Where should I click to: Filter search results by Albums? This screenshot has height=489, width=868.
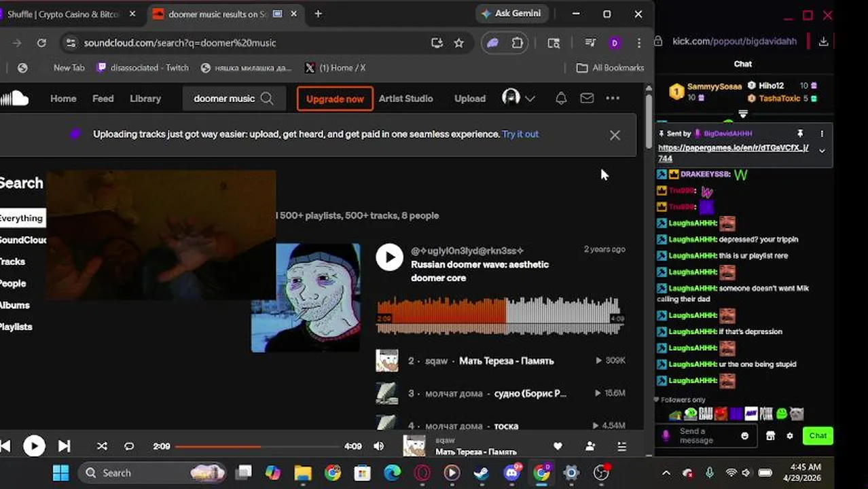(14, 305)
